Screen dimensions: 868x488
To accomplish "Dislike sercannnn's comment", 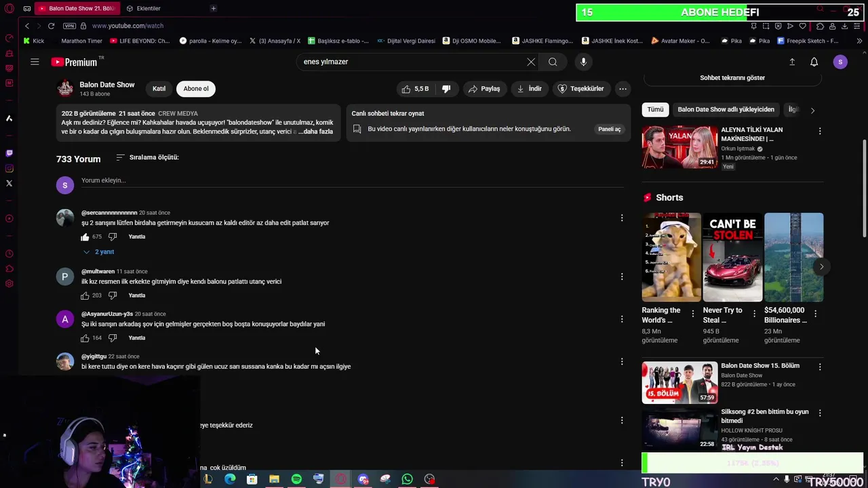I will pos(113,237).
